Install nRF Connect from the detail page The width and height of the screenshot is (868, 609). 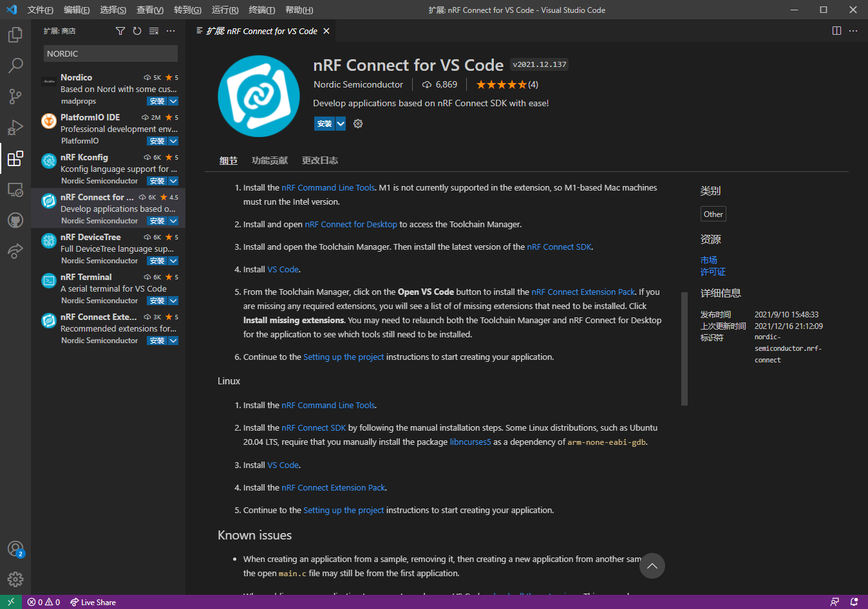click(x=325, y=124)
